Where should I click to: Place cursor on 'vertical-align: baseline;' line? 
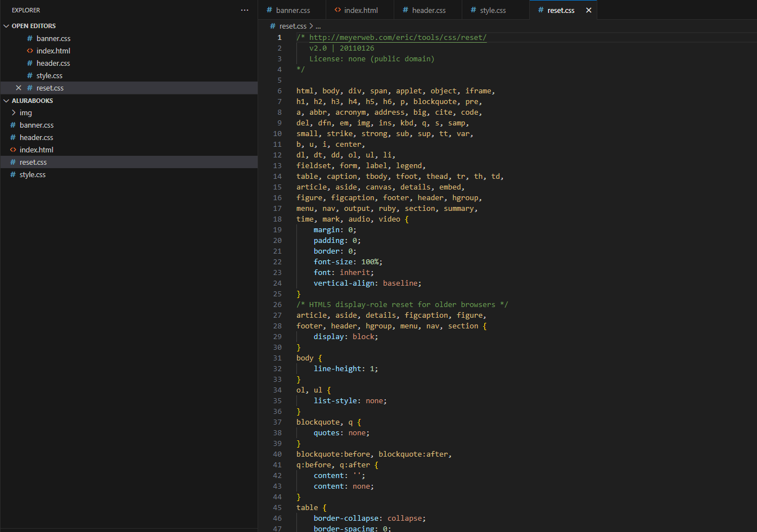coord(367,283)
